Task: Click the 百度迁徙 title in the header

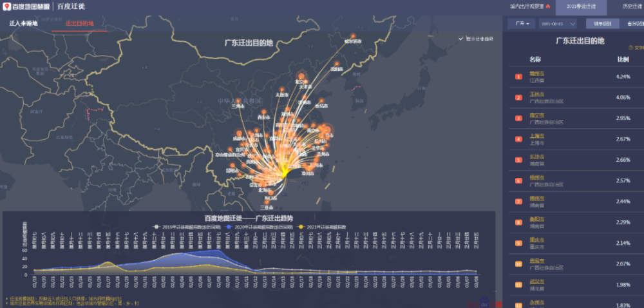Action: 71,6
